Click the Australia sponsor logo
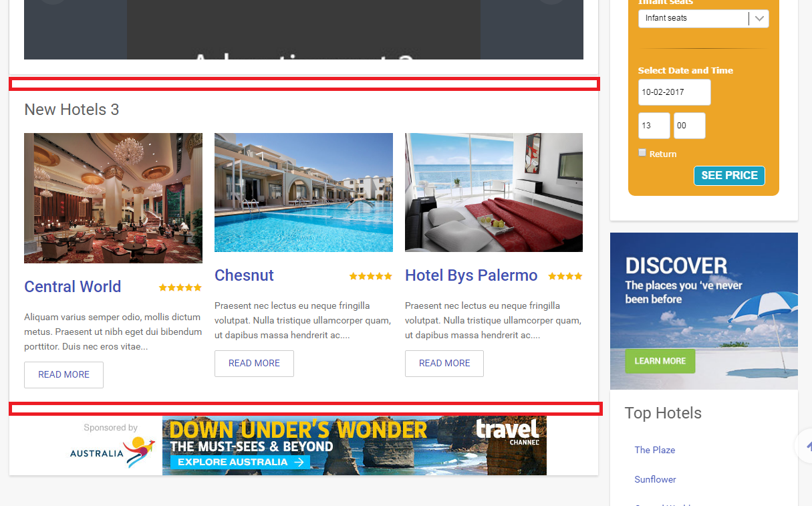The height and width of the screenshot is (506, 812). (x=112, y=452)
